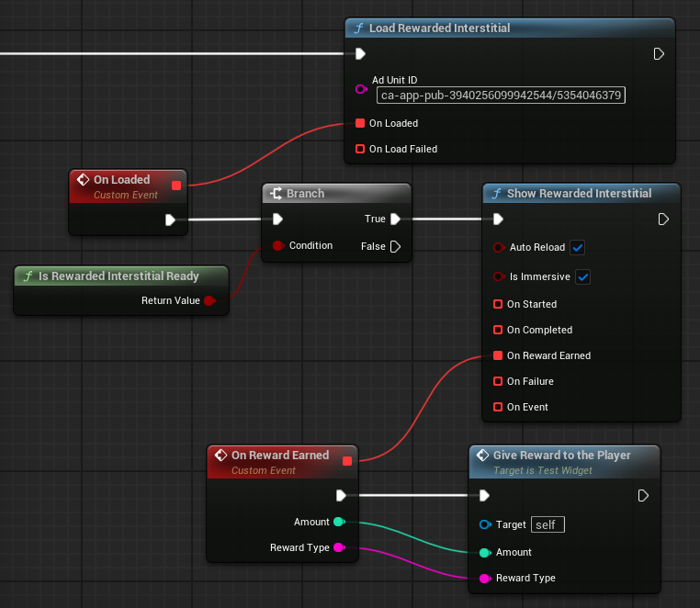
Task: Click the Return Value boolean output pin
Action: 209,301
